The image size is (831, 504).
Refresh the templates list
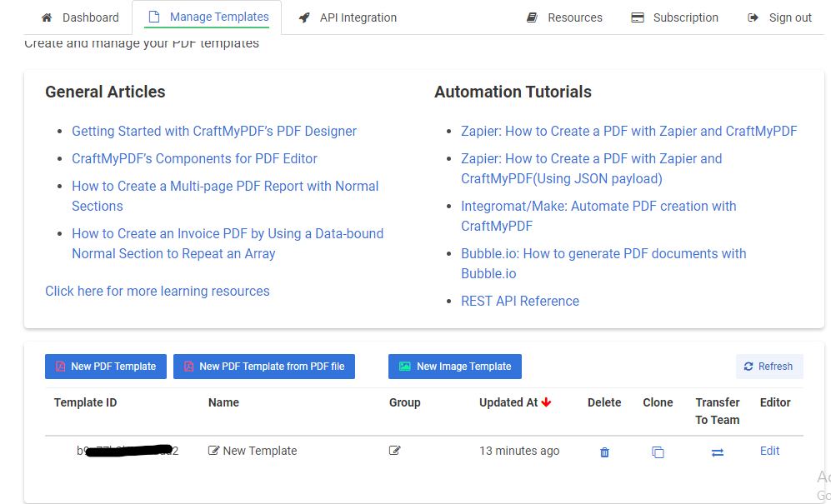(x=769, y=367)
